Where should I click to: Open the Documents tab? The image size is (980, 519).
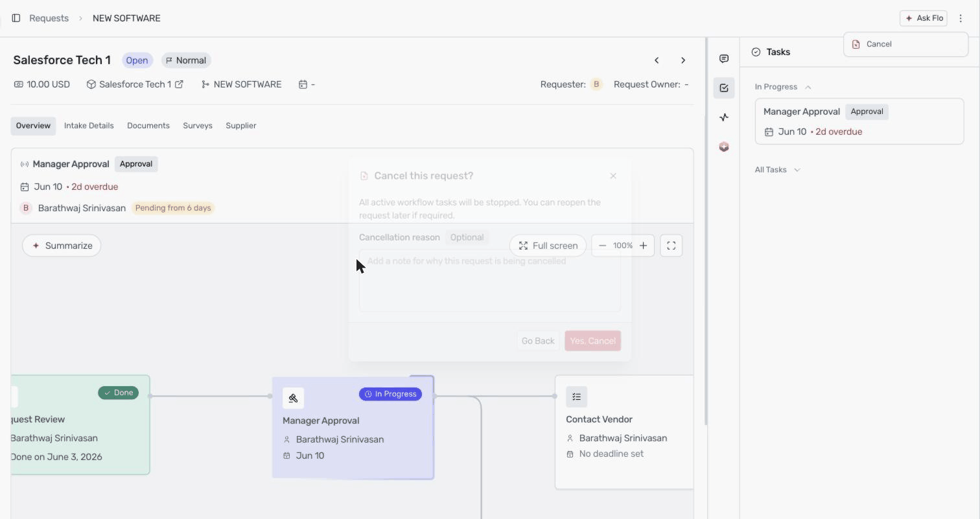pyautogui.click(x=148, y=126)
